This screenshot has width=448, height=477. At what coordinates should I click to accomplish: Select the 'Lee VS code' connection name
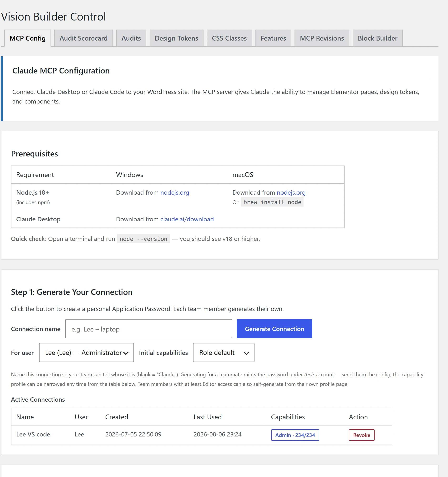click(33, 434)
